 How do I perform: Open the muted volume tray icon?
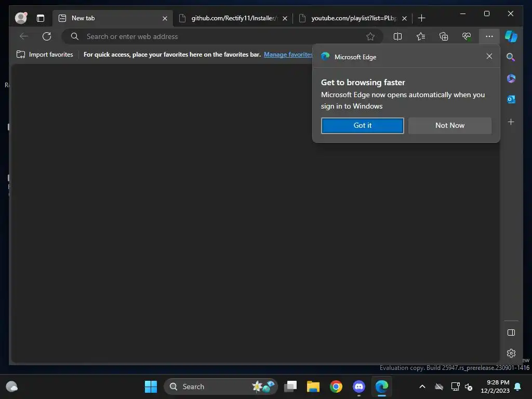pos(469,387)
